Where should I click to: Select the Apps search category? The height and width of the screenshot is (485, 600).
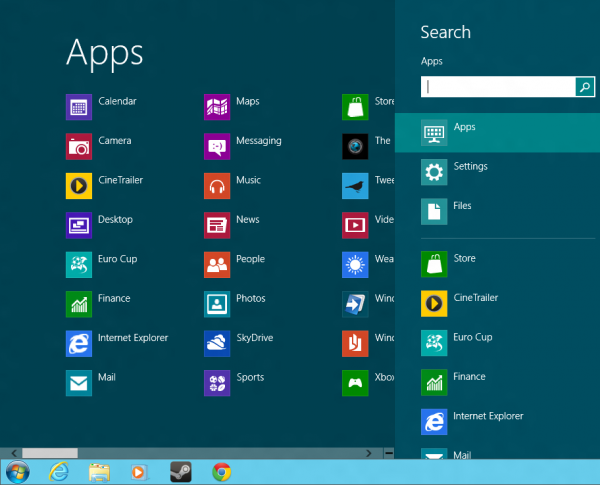click(497, 133)
